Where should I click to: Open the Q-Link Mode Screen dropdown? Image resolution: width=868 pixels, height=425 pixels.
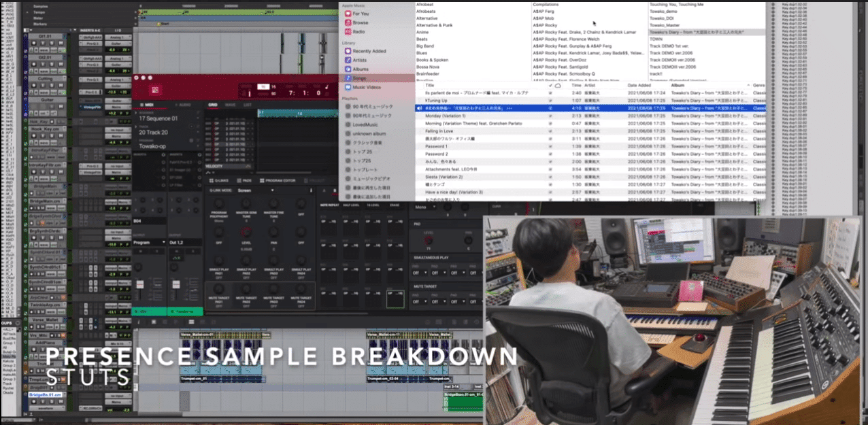254,190
